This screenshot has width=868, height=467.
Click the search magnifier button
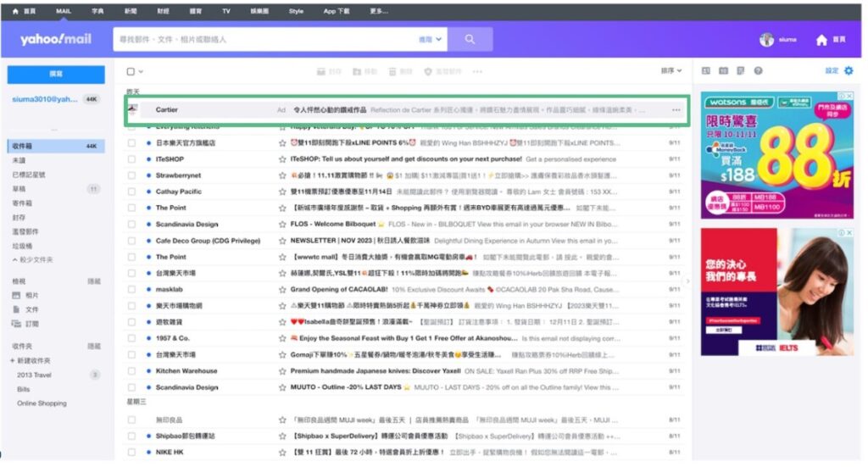click(470, 39)
